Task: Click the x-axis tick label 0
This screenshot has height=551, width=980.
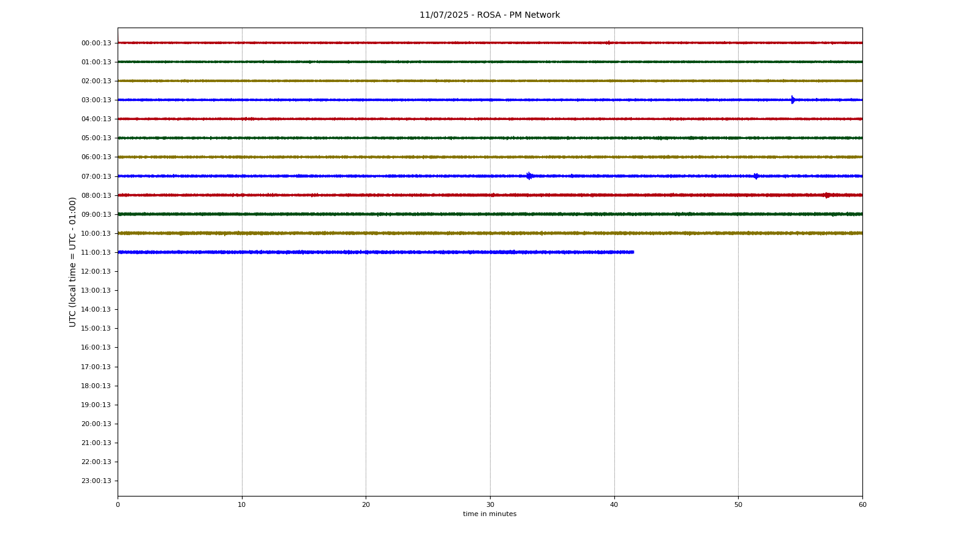Action: pyautogui.click(x=118, y=504)
